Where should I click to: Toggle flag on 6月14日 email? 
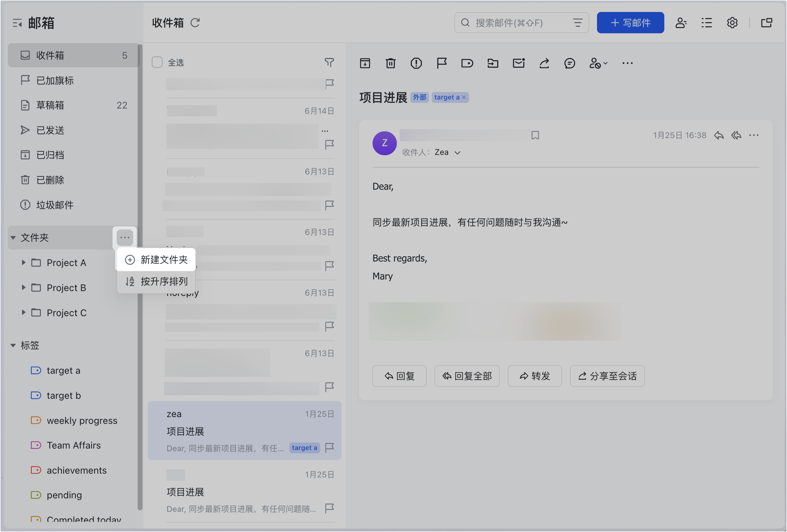tap(330, 144)
